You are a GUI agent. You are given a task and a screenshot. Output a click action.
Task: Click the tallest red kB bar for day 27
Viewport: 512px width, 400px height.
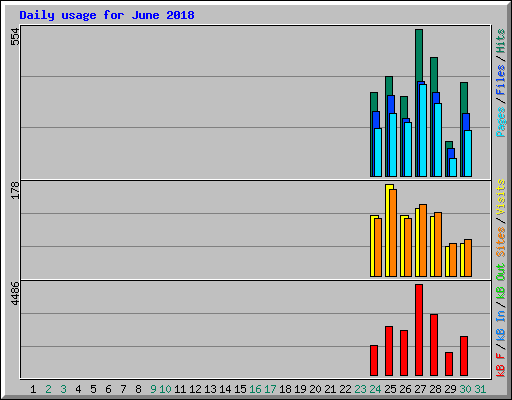[419, 330]
